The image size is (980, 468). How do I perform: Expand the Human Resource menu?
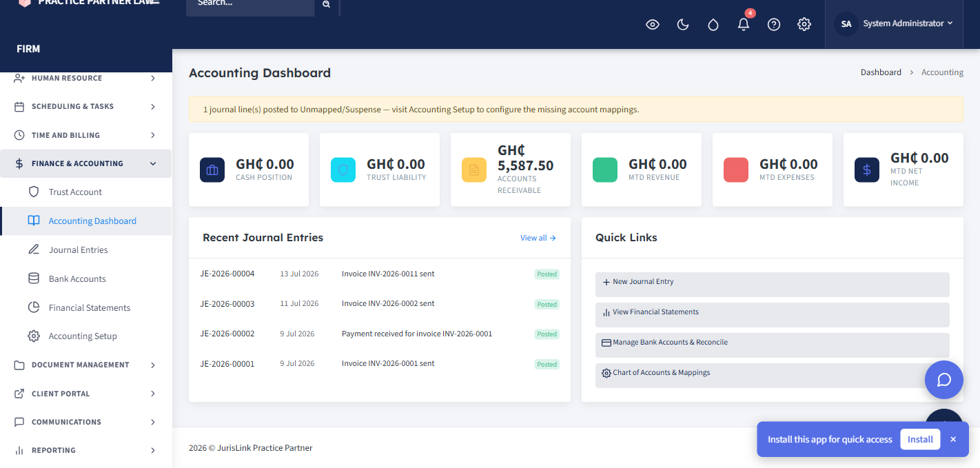pyautogui.click(x=85, y=78)
